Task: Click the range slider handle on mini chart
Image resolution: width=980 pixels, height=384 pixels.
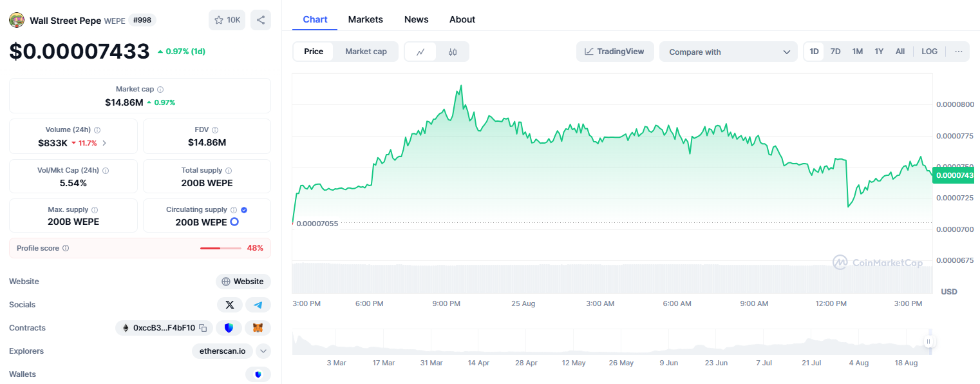Action: tap(928, 341)
